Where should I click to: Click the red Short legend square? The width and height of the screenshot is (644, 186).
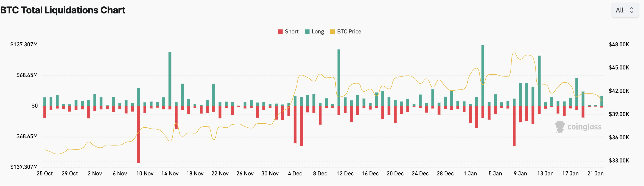[x=280, y=32]
